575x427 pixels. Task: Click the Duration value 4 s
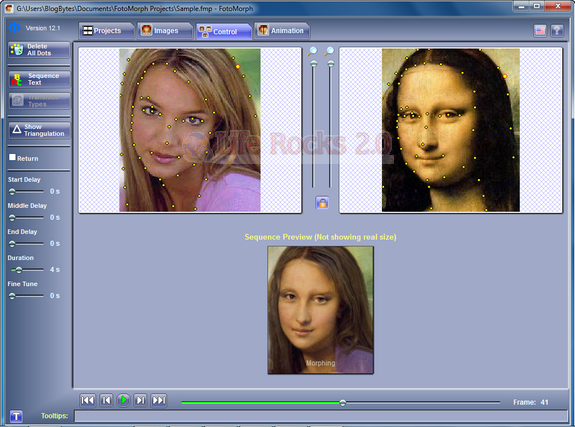(x=55, y=270)
